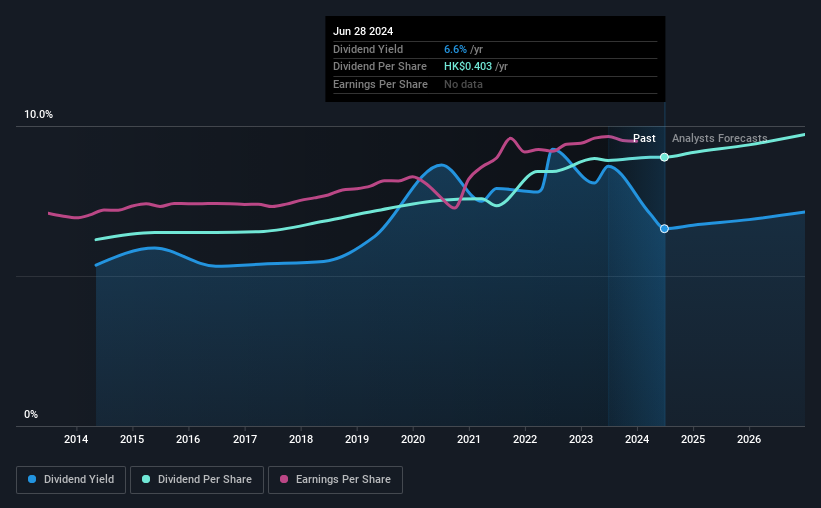Click the 2020 x-axis label
The image size is (821, 508).
click(x=413, y=439)
